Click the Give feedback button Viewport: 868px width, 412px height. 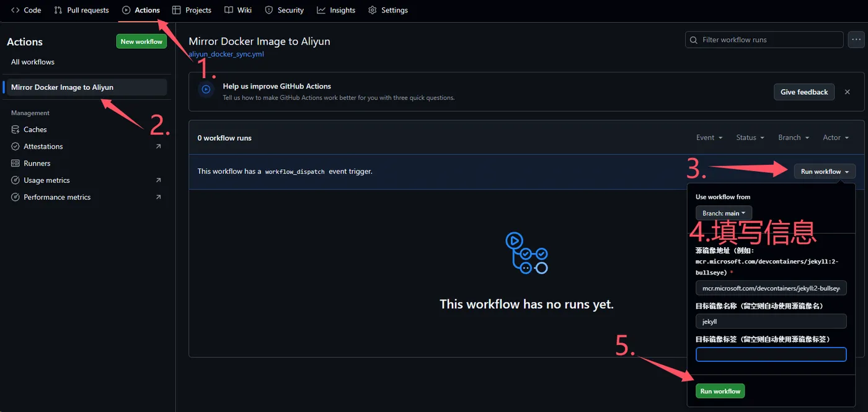pos(804,92)
